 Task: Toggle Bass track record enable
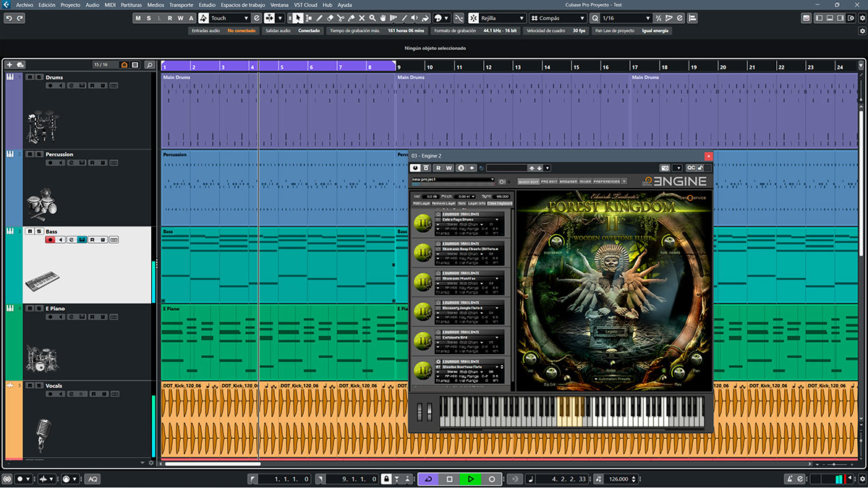50,239
